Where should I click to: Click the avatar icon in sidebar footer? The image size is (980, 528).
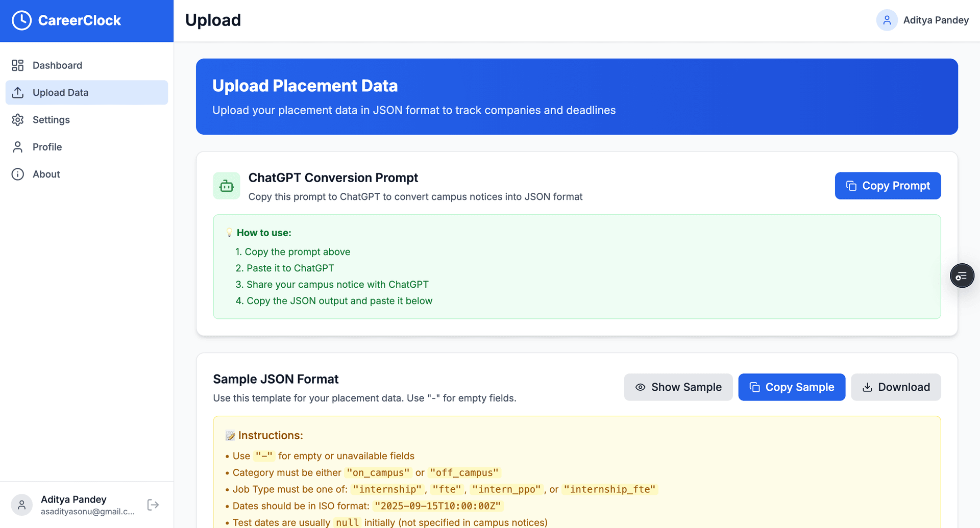(x=22, y=505)
